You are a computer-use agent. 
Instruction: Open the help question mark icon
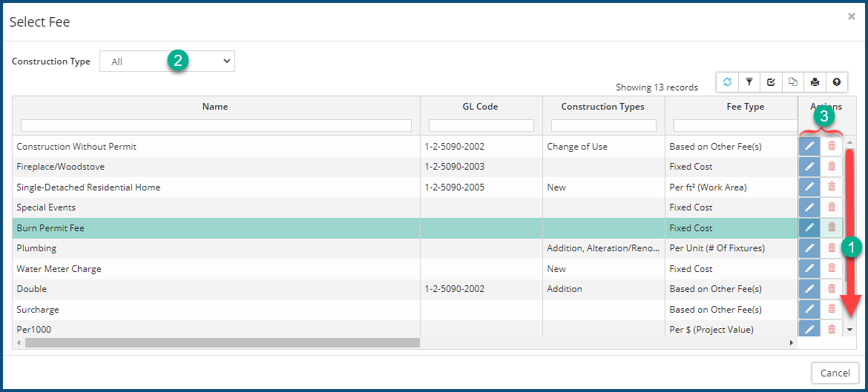pos(837,82)
